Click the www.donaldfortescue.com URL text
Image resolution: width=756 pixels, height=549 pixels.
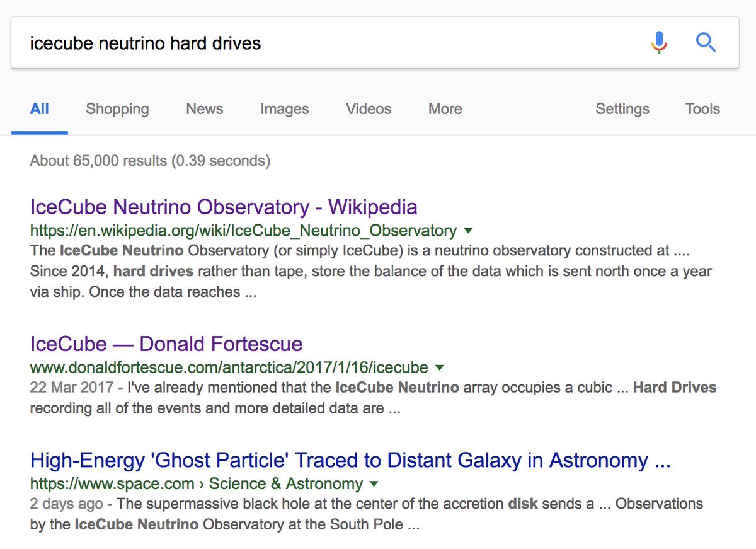pos(229,367)
